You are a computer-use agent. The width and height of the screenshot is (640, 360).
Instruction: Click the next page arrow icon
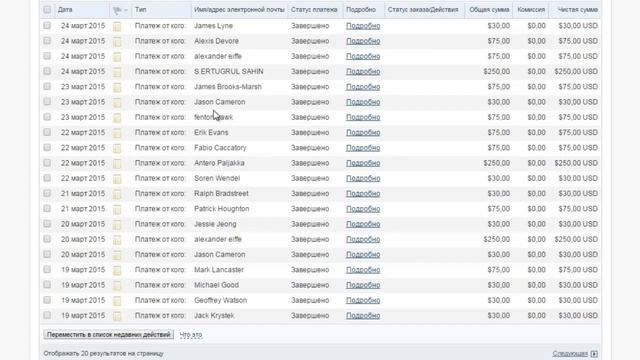tap(594, 354)
